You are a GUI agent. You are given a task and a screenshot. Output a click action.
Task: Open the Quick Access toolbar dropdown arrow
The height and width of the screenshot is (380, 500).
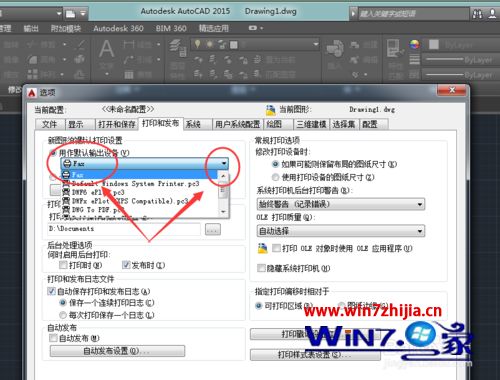tap(83, 14)
